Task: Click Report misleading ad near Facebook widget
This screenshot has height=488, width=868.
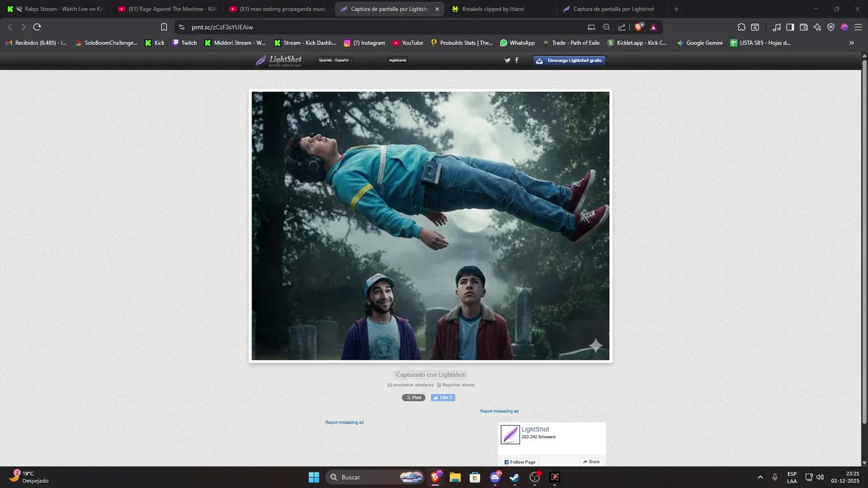Action: pyautogui.click(x=499, y=411)
